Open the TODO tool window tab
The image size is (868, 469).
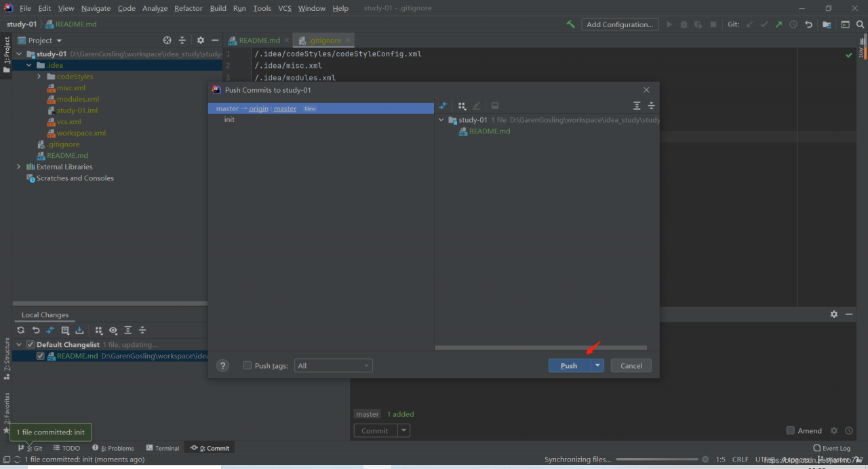pos(66,448)
